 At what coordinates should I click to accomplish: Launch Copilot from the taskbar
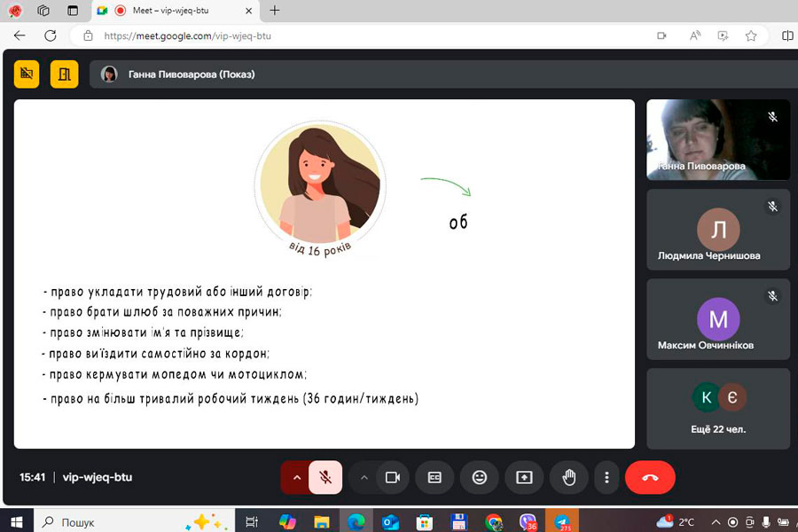[x=287, y=522]
